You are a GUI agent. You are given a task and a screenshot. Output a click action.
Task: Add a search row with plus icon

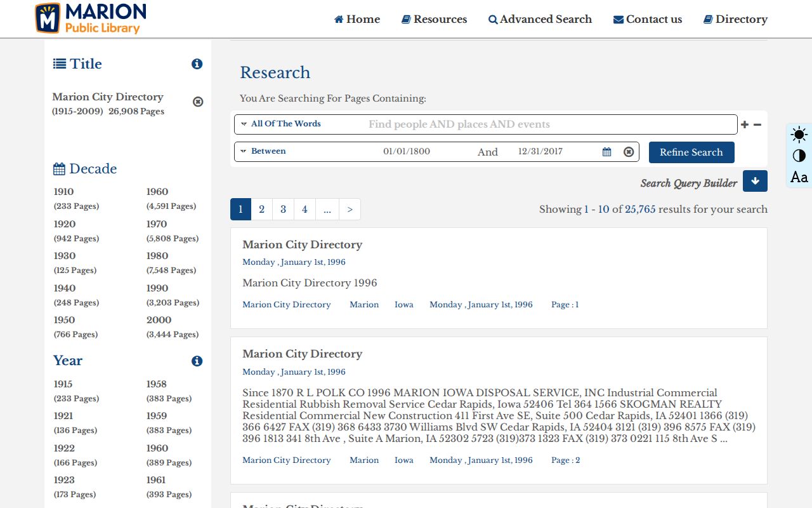click(x=745, y=124)
